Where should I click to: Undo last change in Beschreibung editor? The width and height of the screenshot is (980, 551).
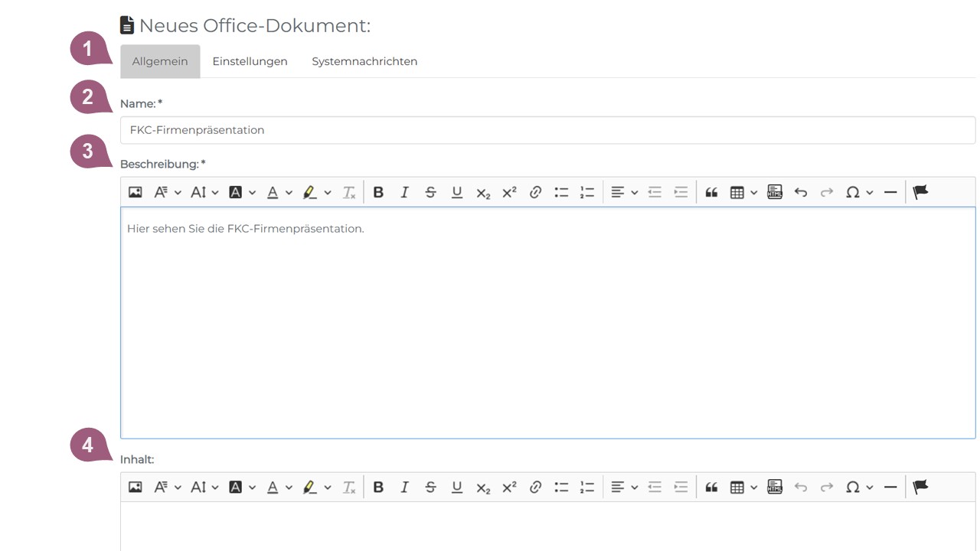(x=801, y=192)
